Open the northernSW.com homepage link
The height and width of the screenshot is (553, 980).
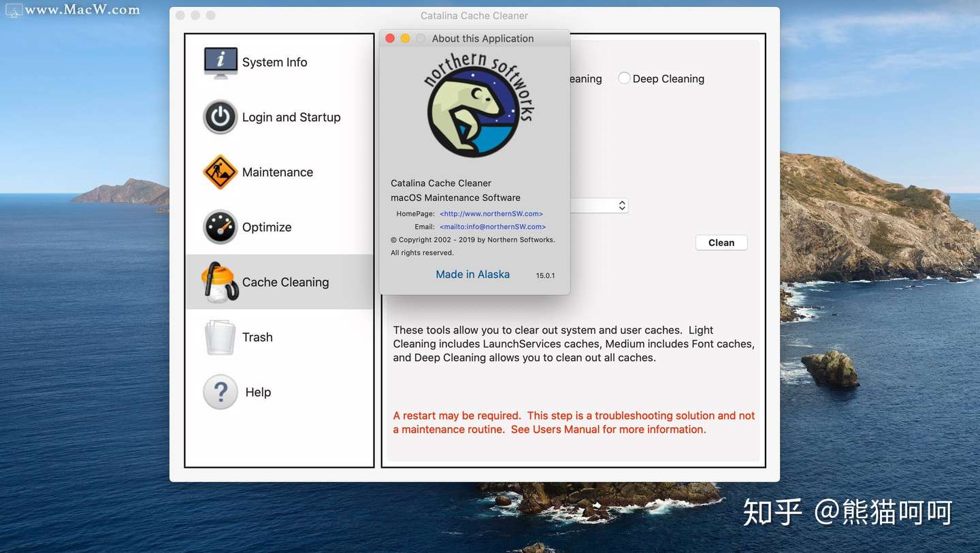coord(491,214)
